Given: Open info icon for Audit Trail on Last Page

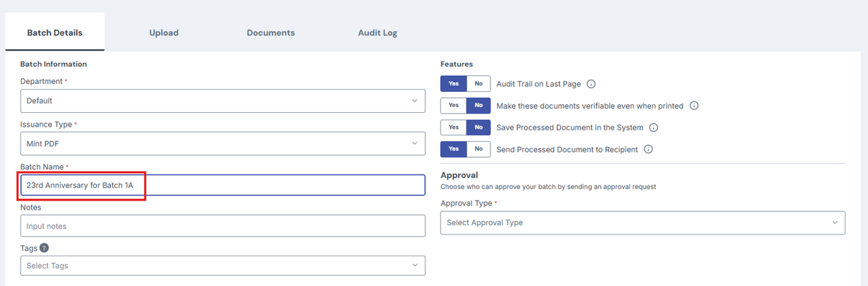Looking at the screenshot, I should click(x=591, y=84).
